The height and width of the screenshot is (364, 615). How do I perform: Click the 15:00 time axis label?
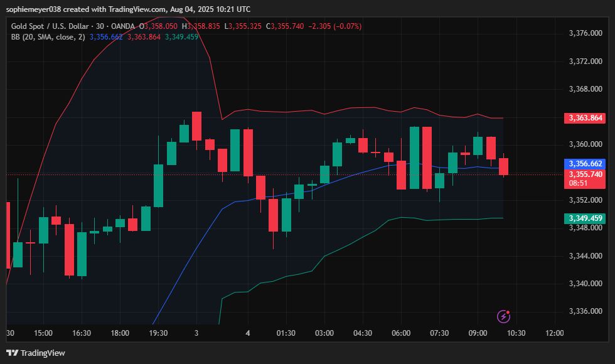tap(43, 333)
